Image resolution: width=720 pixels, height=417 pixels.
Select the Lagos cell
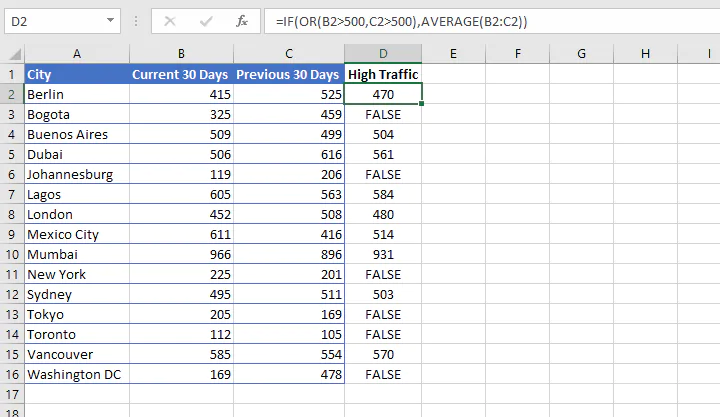(77, 194)
